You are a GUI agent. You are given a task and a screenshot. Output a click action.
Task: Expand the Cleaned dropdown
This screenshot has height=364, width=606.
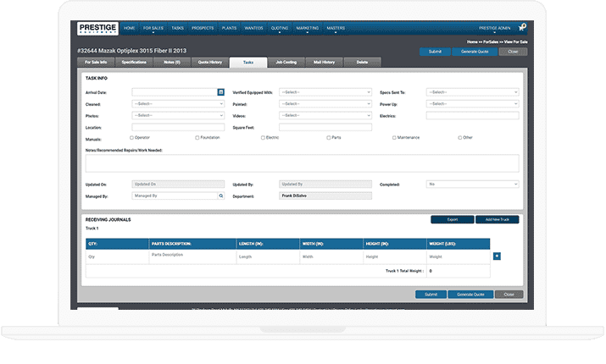coord(178,103)
